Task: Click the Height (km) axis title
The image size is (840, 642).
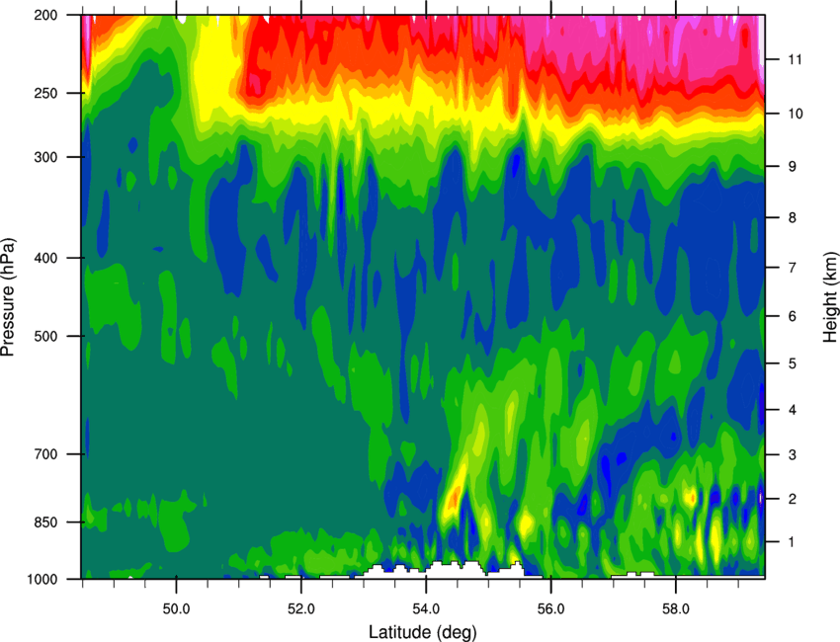Action: pos(830,297)
